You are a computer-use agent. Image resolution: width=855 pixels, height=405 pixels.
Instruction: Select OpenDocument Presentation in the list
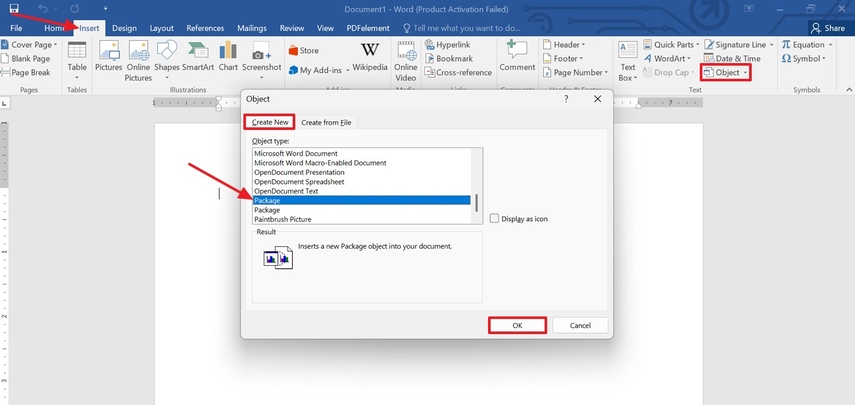362,172
